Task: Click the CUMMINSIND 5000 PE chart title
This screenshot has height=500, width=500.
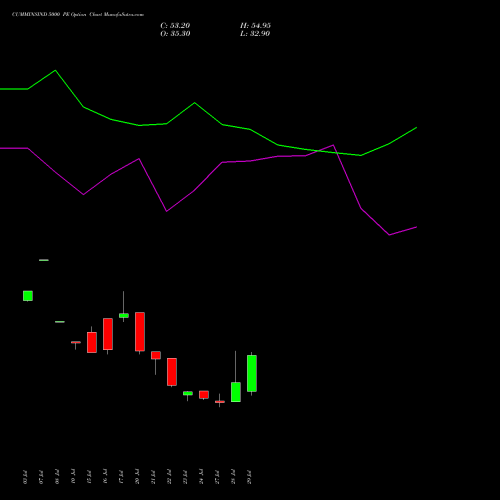Action: pyautogui.click(x=78, y=15)
